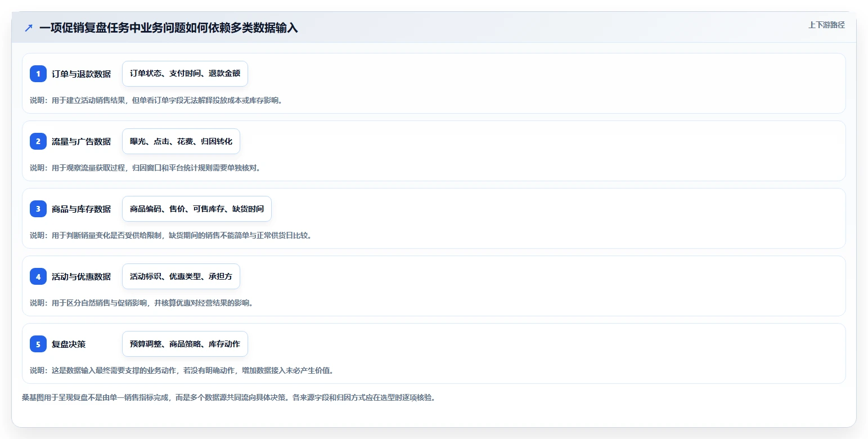Click the 复盘决策 row title
Image resolution: width=868 pixels, height=439 pixels.
[69, 344]
